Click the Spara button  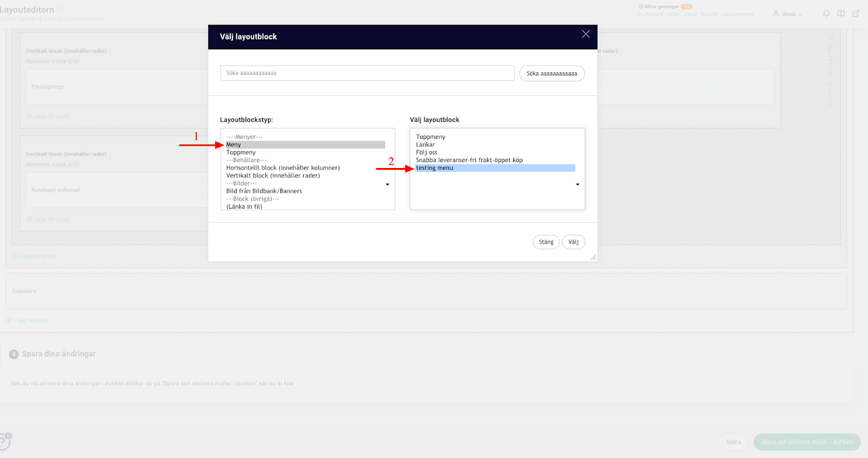[x=734, y=442]
